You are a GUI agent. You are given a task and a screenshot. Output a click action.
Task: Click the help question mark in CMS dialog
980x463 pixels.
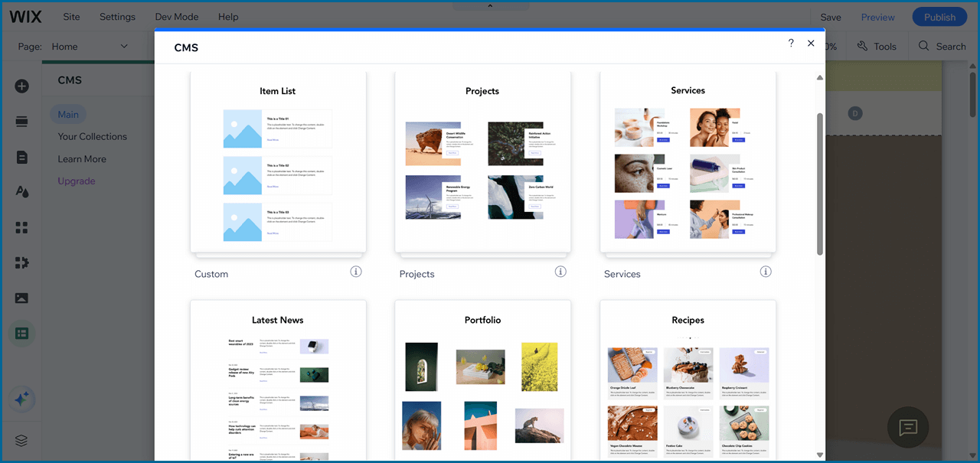791,44
